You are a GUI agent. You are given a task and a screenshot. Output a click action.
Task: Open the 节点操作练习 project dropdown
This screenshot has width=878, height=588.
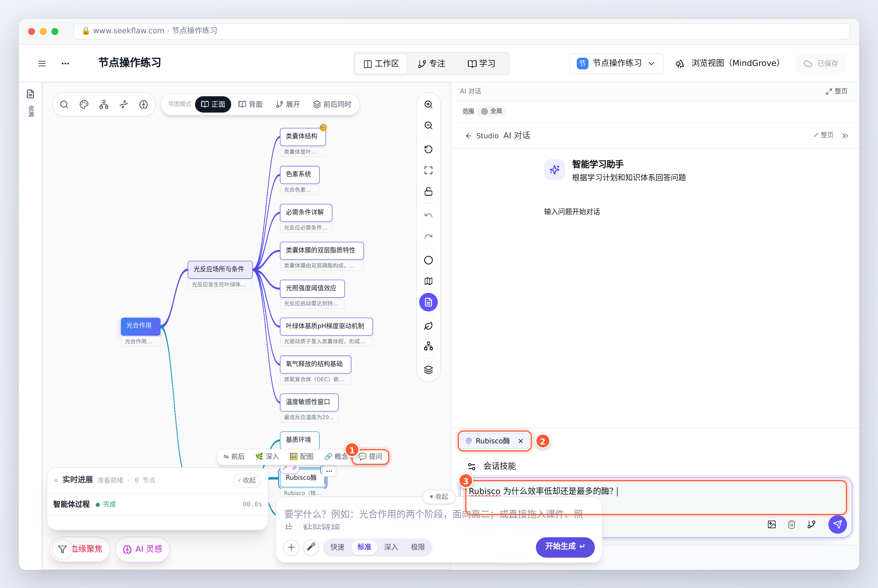tap(616, 63)
